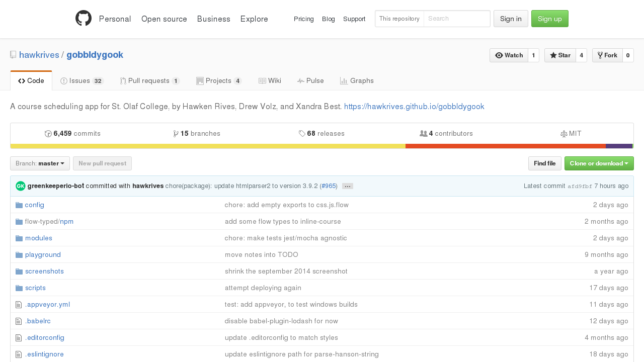644x362 pixels.
Task: View the 6,459 commits list
Action: 72,134
